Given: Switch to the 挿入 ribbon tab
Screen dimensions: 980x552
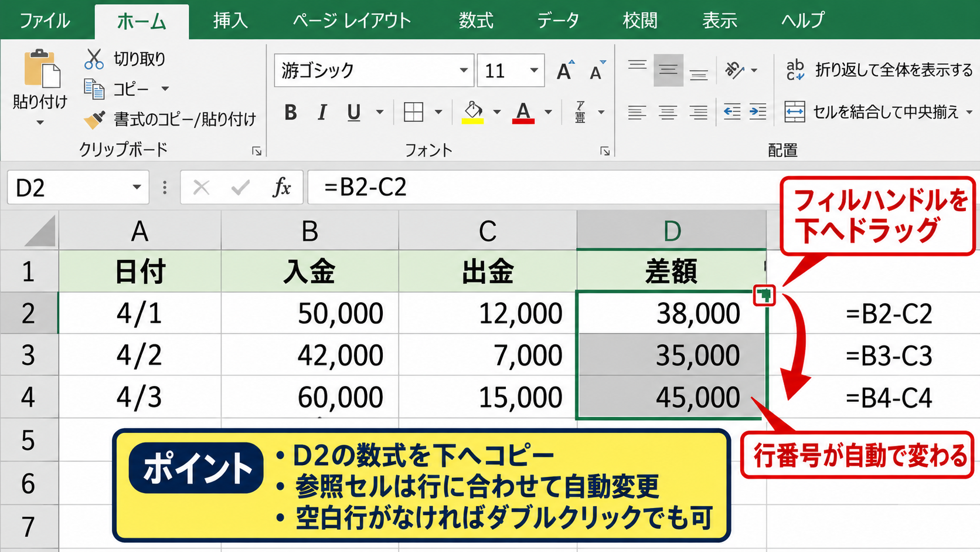Looking at the screenshot, I should tap(230, 21).
